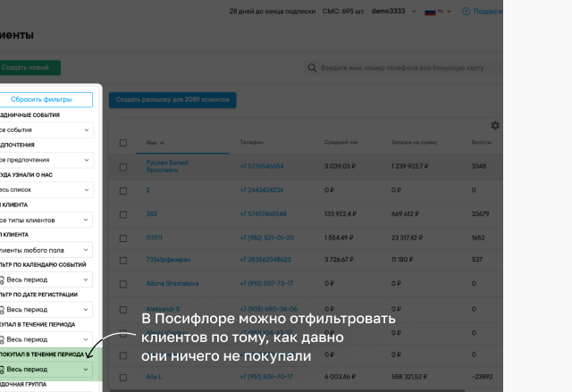The width and height of the screenshot is (572, 392).
Task: Sort by Средний чек column
Action: (341, 142)
